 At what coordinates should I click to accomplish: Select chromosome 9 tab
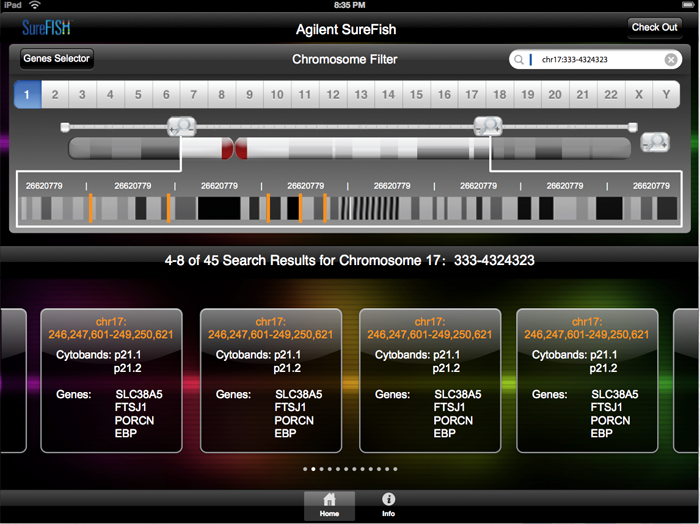[x=250, y=95]
